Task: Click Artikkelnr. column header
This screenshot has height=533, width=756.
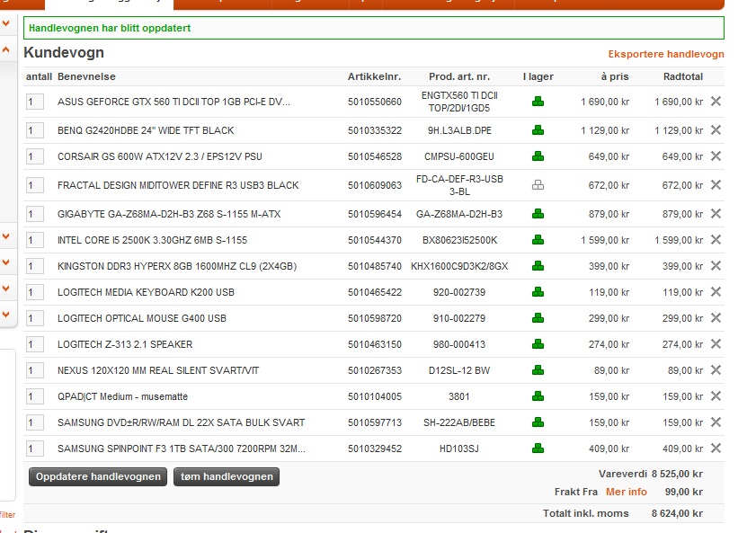Action: click(374, 76)
